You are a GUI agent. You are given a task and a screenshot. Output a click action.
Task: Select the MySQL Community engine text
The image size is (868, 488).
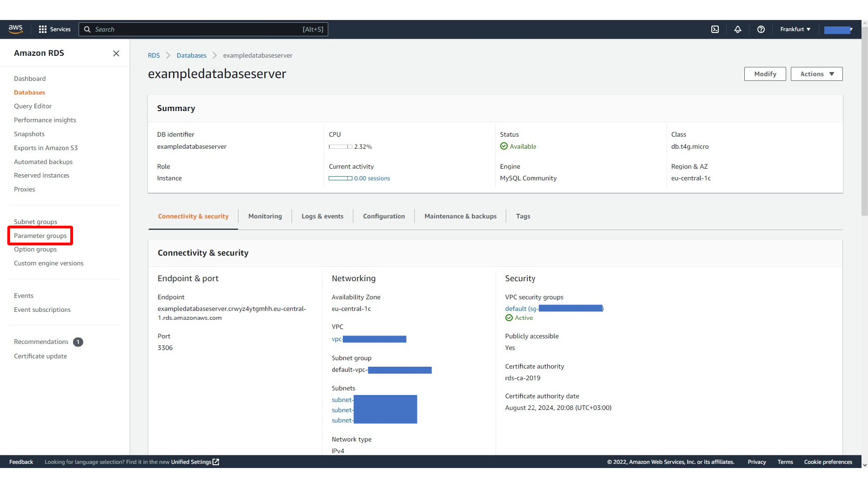pos(528,178)
